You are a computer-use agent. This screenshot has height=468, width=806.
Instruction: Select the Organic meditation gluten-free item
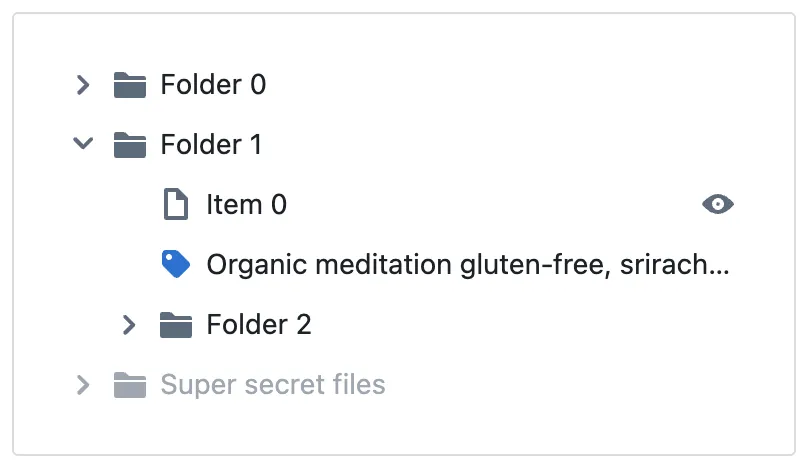[x=467, y=265]
